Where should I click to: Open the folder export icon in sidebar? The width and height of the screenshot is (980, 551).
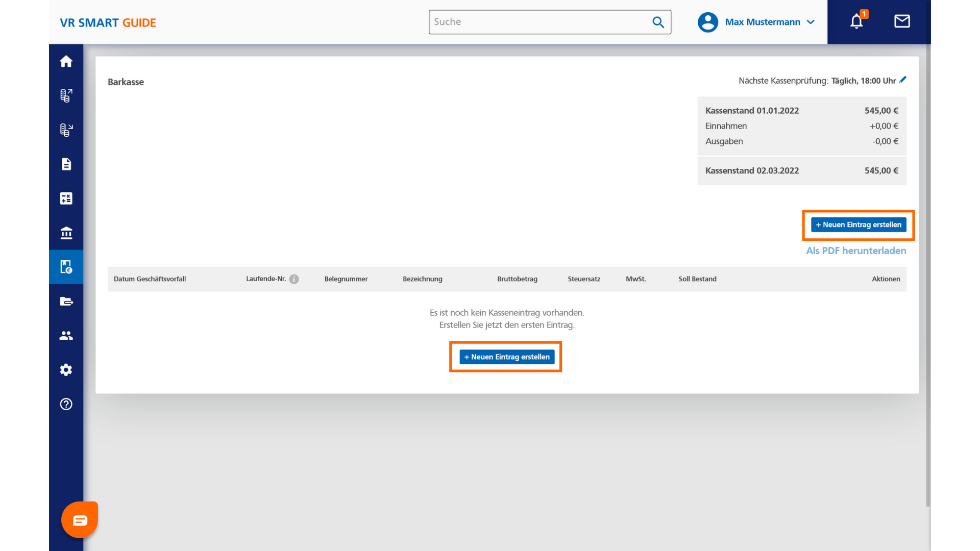tap(66, 301)
